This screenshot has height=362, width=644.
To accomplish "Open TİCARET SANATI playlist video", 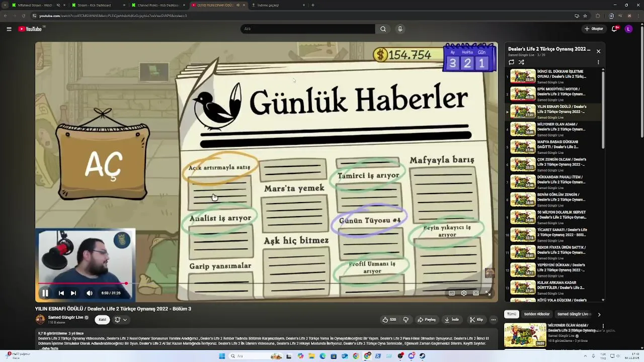I will click(x=553, y=235).
